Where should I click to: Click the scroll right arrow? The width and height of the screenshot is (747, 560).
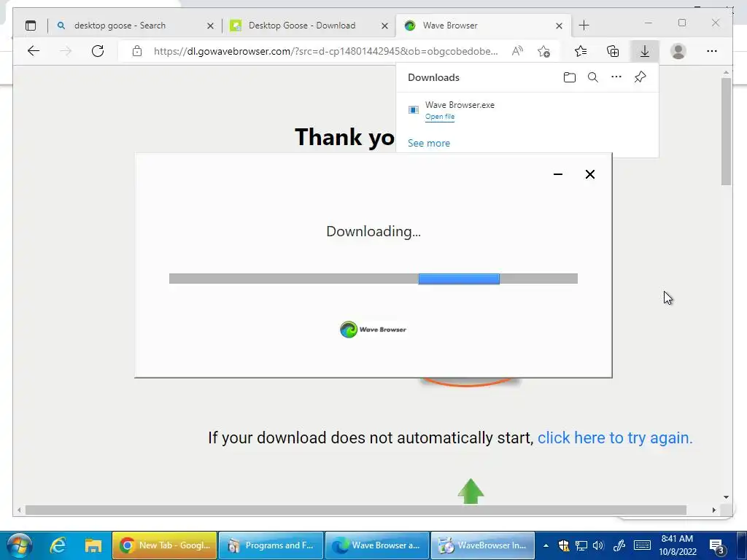pos(713,510)
